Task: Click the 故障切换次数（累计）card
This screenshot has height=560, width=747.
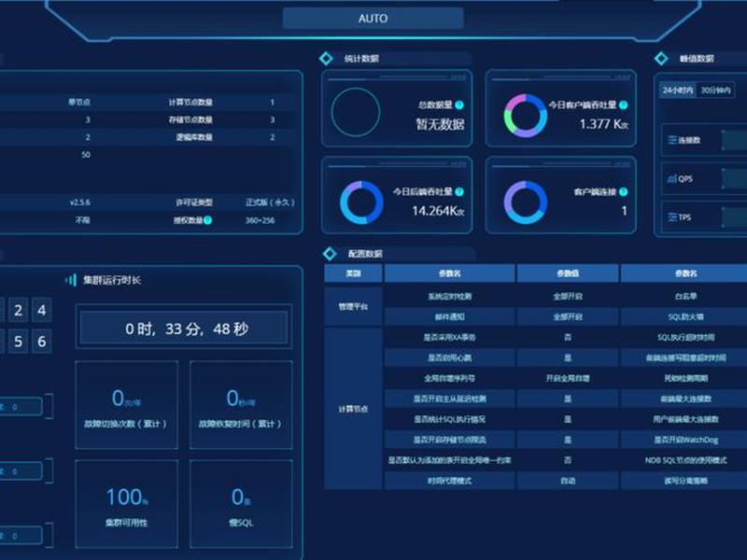Action: coord(127,405)
